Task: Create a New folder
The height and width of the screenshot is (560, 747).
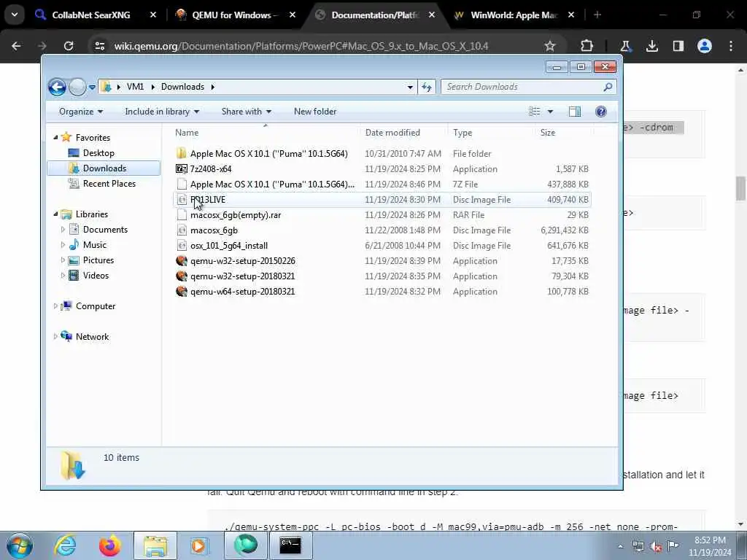Action: pos(315,112)
